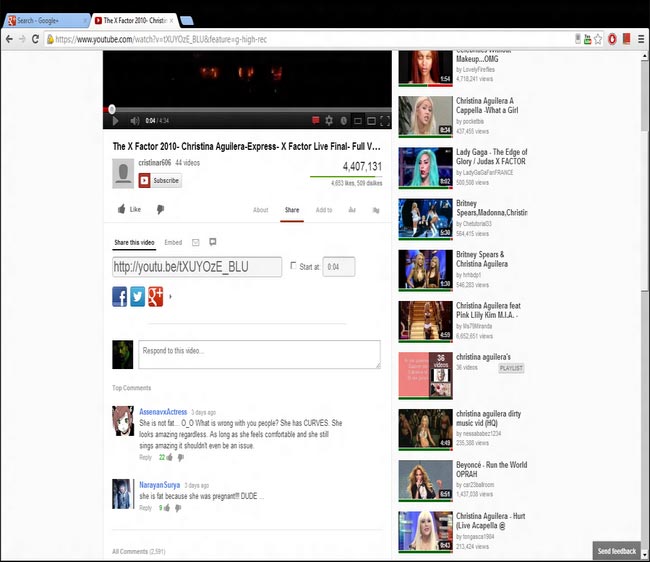Play the video with the play button
The width and height of the screenshot is (650, 562).
tap(115, 121)
